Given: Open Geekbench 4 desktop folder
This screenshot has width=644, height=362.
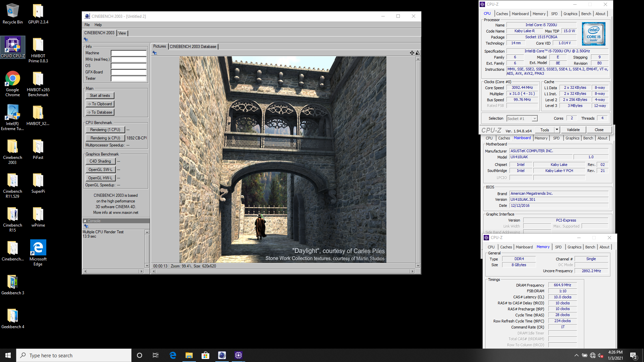Looking at the screenshot, I should pyautogui.click(x=13, y=319).
